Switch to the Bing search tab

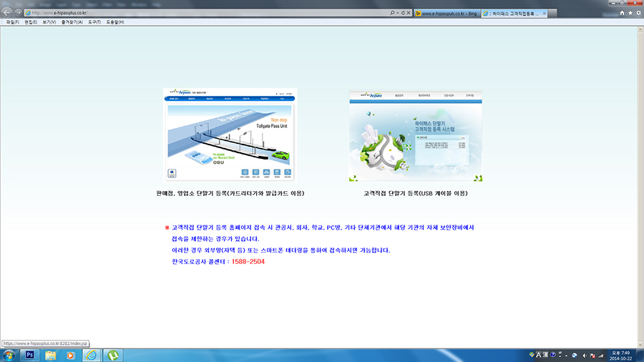pyautogui.click(x=447, y=14)
